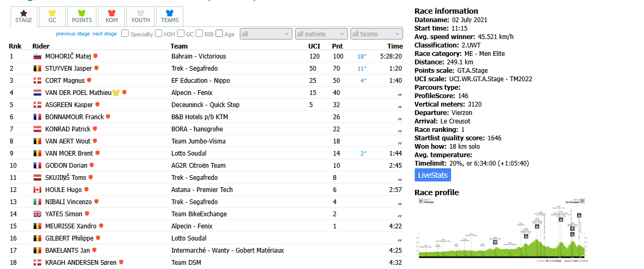The width and height of the screenshot is (644, 269).
Task: Click the Canadian flag next to Houle Hugo
Action: point(37,190)
